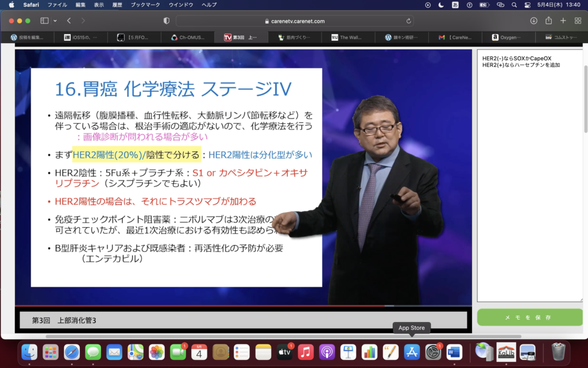Show Safari downloads
The height and width of the screenshot is (368, 588).
533,21
